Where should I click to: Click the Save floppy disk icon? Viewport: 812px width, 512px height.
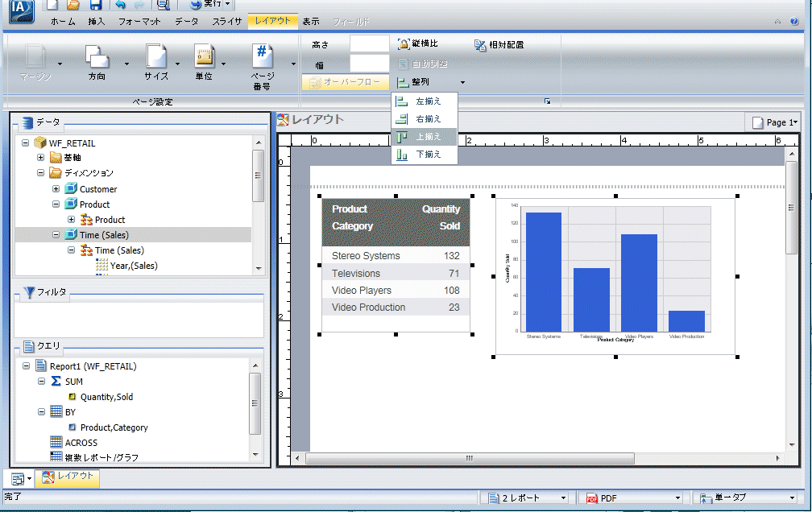(96, 5)
